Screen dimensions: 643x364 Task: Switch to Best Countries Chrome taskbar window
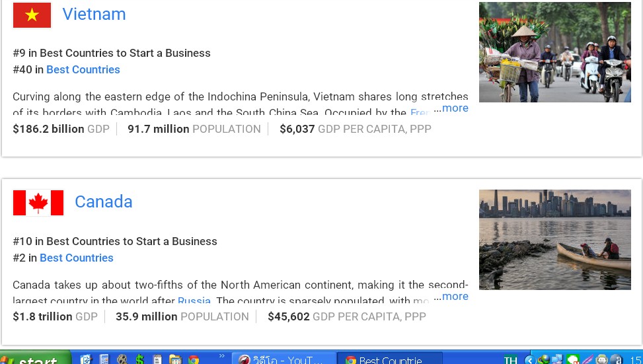tap(389, 359)
